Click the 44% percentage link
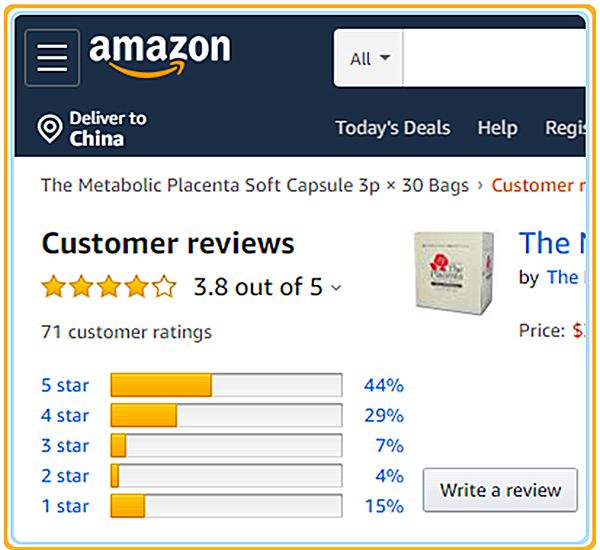600x550 pixels. click(x=384, y=385)
